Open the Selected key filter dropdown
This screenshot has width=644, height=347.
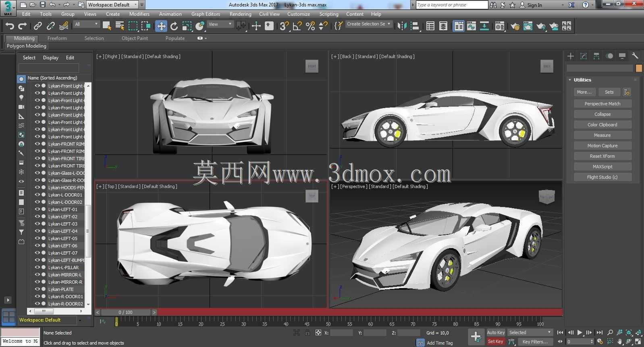point(530,332)
